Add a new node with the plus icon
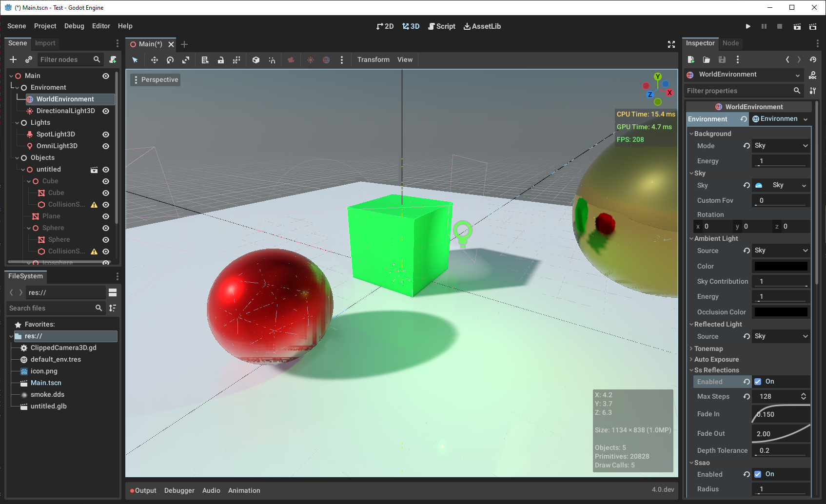The width and height of the screenshot is (826, 504). tap(13, 59)
